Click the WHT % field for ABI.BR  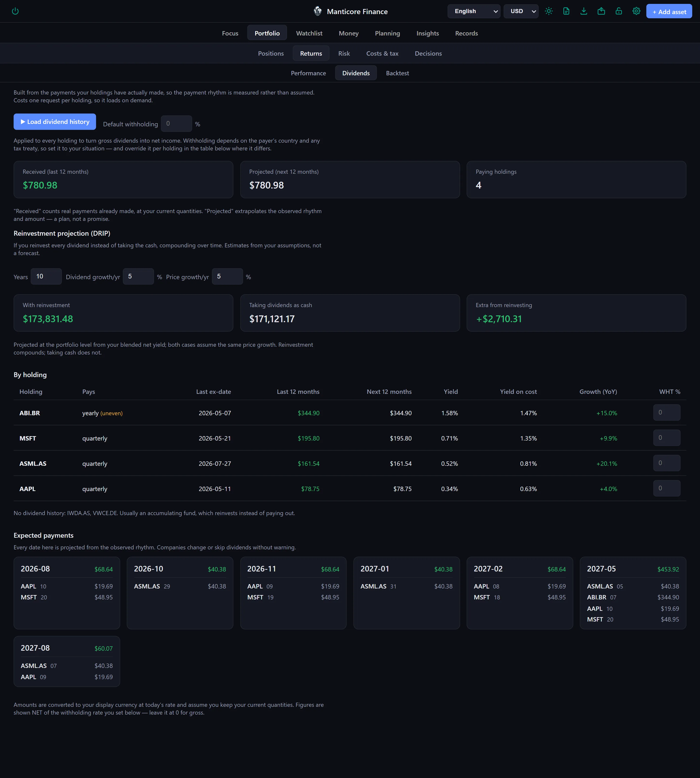click(666, 413)
